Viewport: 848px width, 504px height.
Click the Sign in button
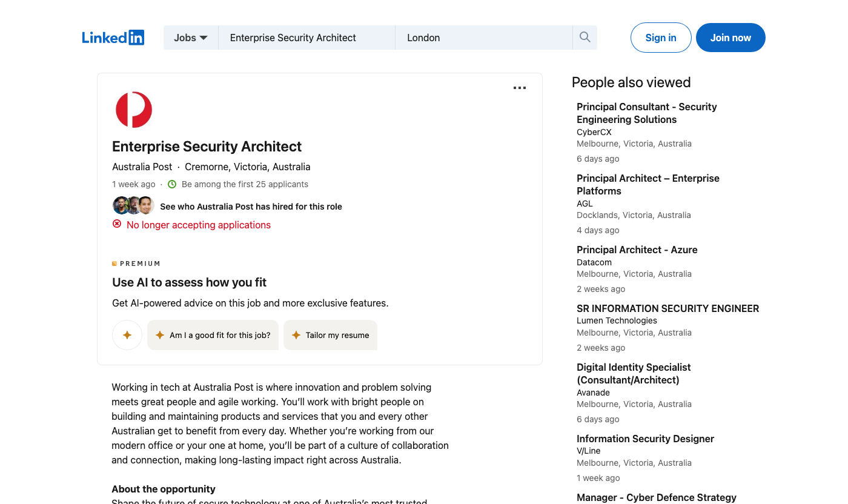coord(661,38)
